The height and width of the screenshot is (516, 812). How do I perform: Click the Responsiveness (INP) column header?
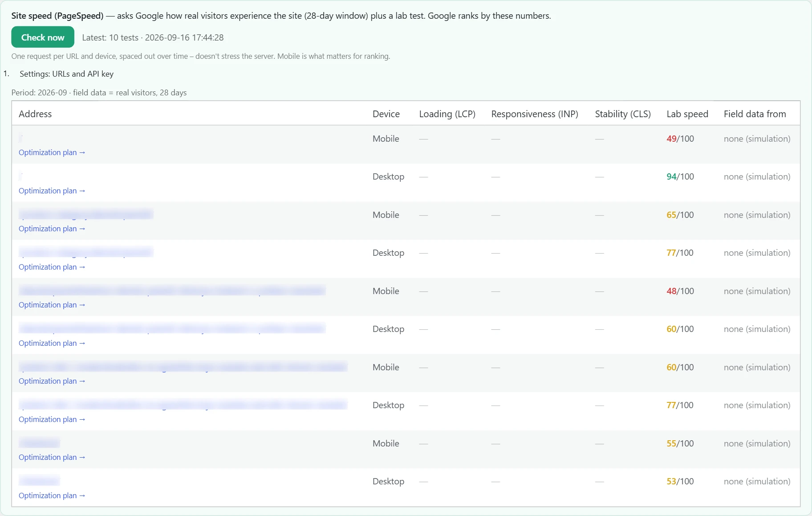(x=535, y=114)
